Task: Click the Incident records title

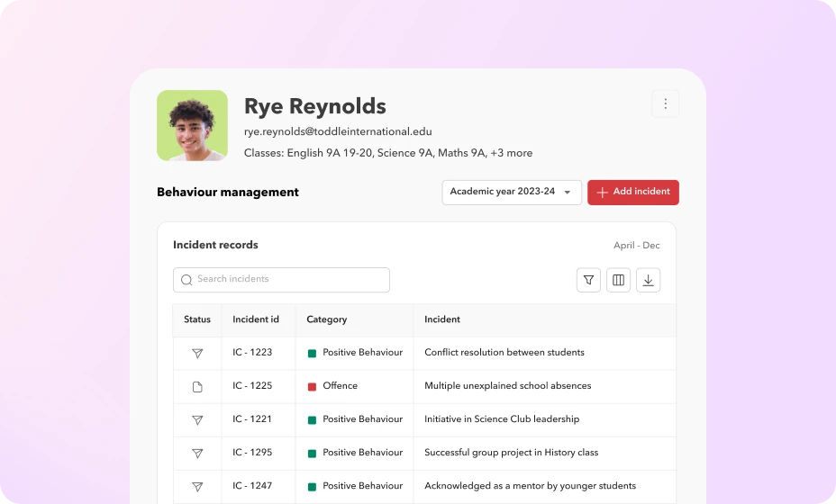Action: [215, 245]
